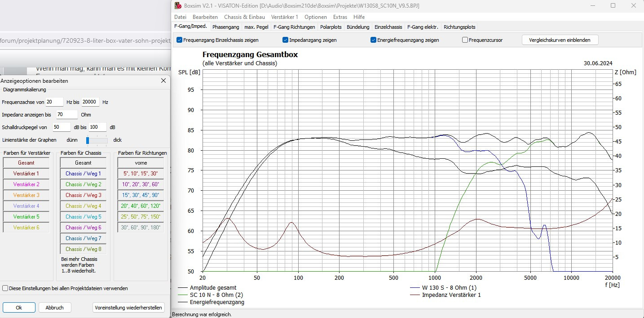Confirm the dialog with Ok
The width and height of the screenshot is (644, 318).
pos(19,307)
